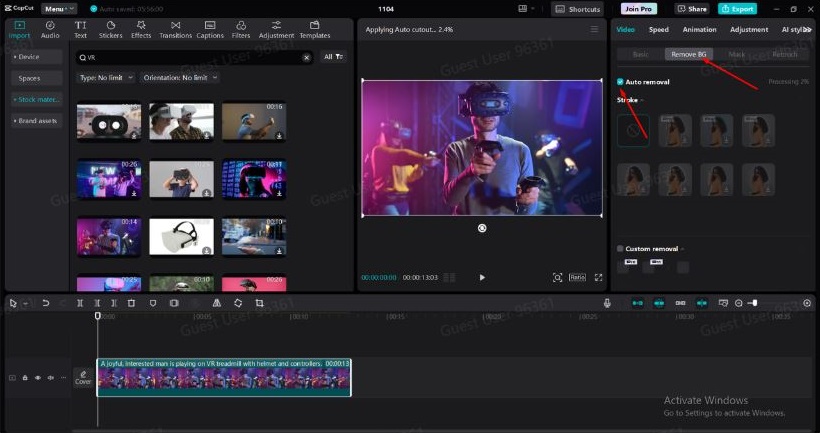
Task: Click the Share button
Action: pyautogui.click(x=691, y=9)
